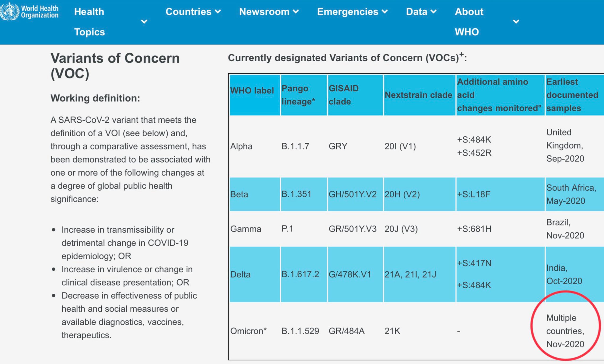Image resolution: width=604 pixels, height=364 pixels.
Task: Click the Variants of Concern (VOC) heading
Action: (x=115, y=66)
